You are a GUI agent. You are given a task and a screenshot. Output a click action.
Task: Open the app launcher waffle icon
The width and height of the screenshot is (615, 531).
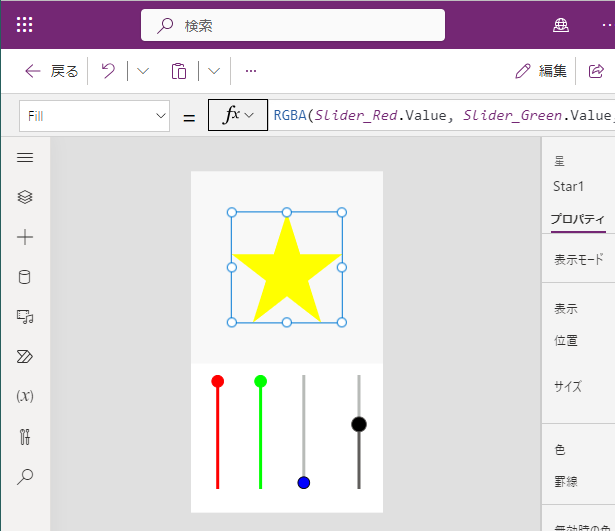[24, 25]
